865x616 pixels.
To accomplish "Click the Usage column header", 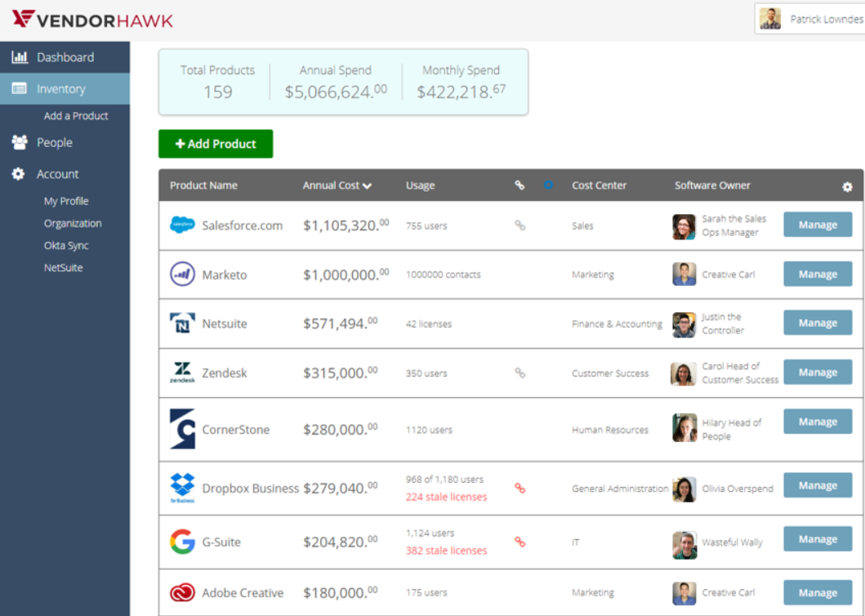I will 421,185.
